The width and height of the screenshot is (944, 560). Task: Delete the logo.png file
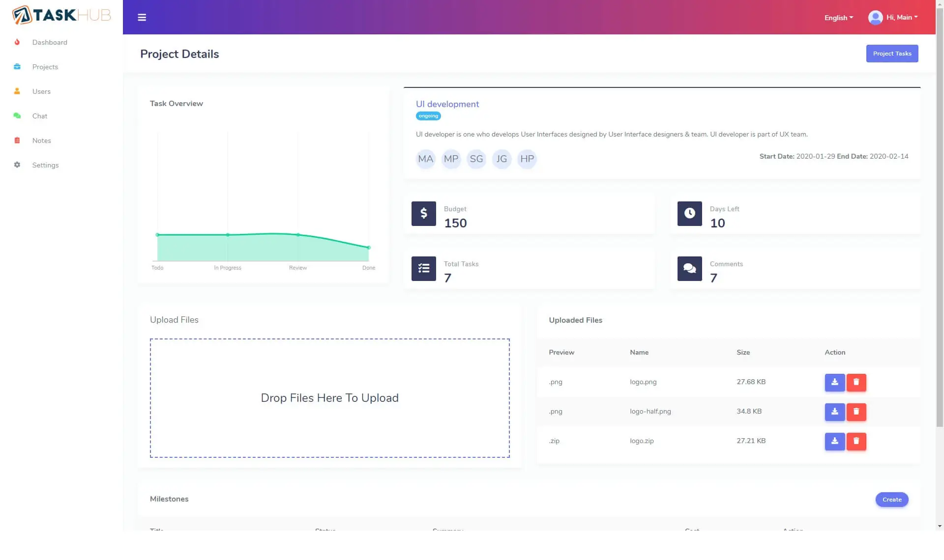pos(856,382)
